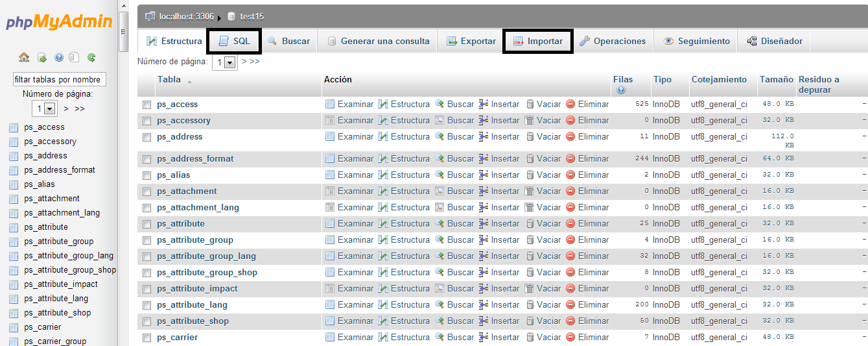Open the Operaciones tab
The image size is (868, 346).
(x=613, y=41)
